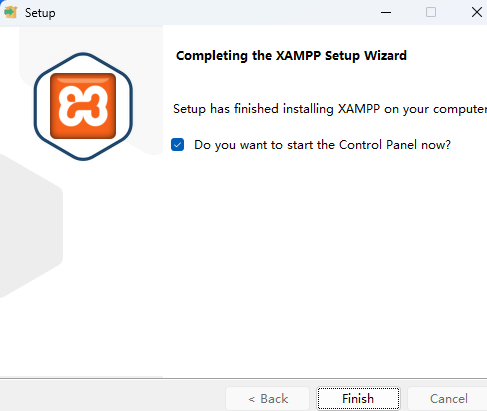487x411 pixels.
Task: Close the Setup window with the X
Action: 477,12
